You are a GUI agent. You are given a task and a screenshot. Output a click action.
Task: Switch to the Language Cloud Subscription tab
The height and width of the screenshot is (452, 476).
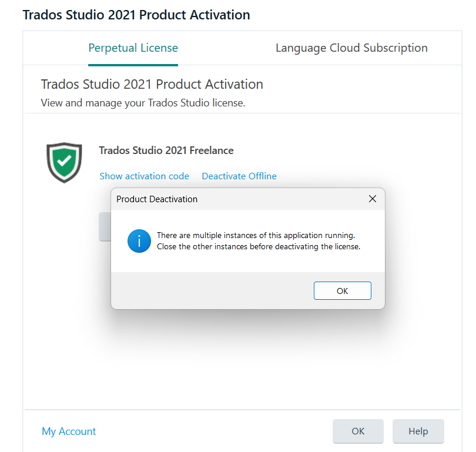[x=351, y=48]
